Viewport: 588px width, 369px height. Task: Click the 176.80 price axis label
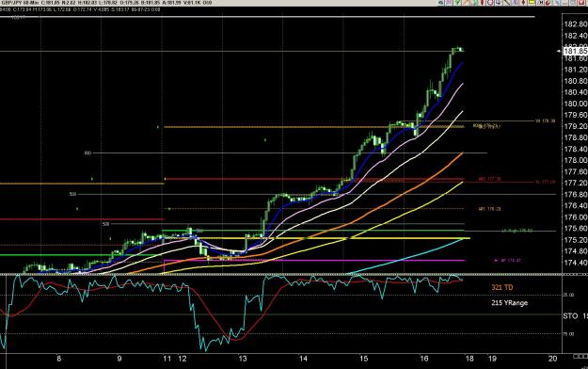tap(576, 194)
